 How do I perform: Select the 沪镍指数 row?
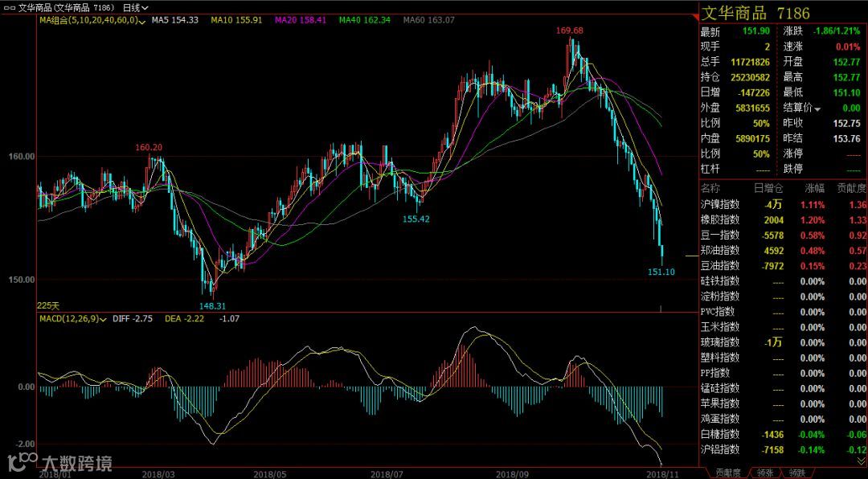[x=783, y=205]
